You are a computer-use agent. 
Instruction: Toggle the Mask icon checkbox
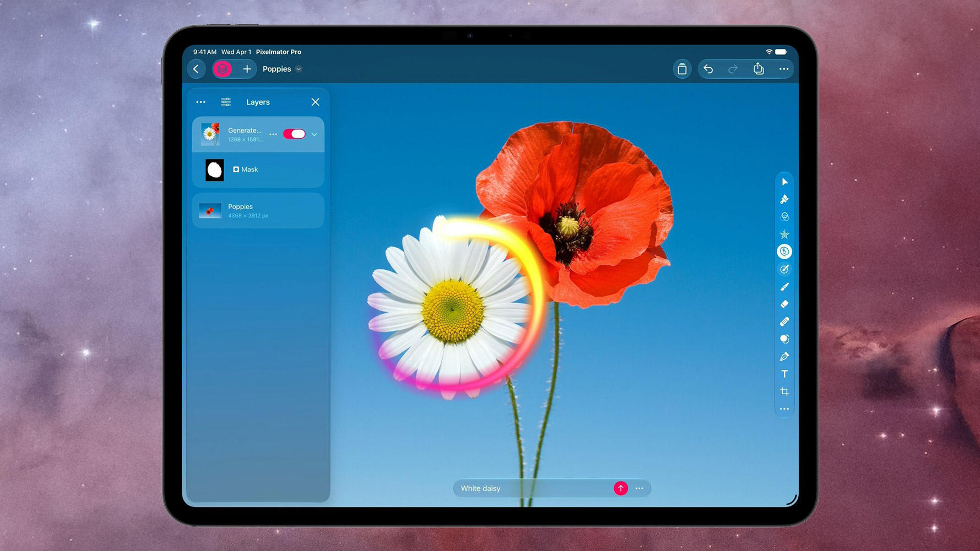[236, 170]
